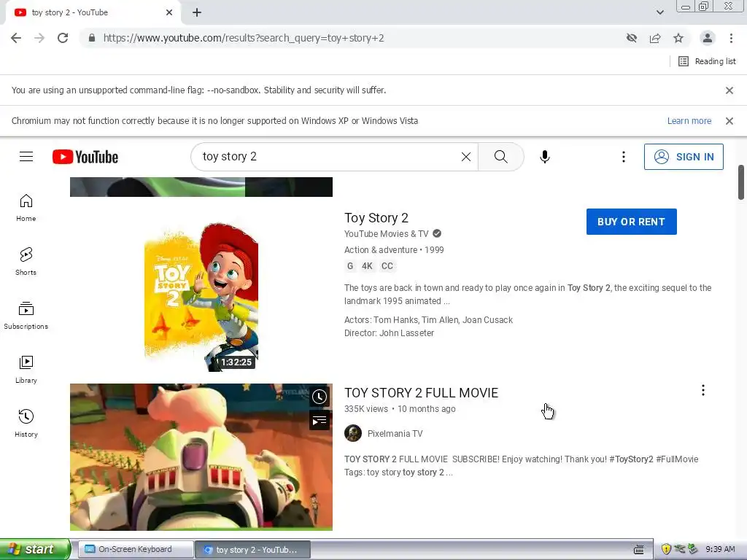Click the SIGN IN button
Image resolution: width=747 pixels, height=560 pixels.
coord(684,157)
